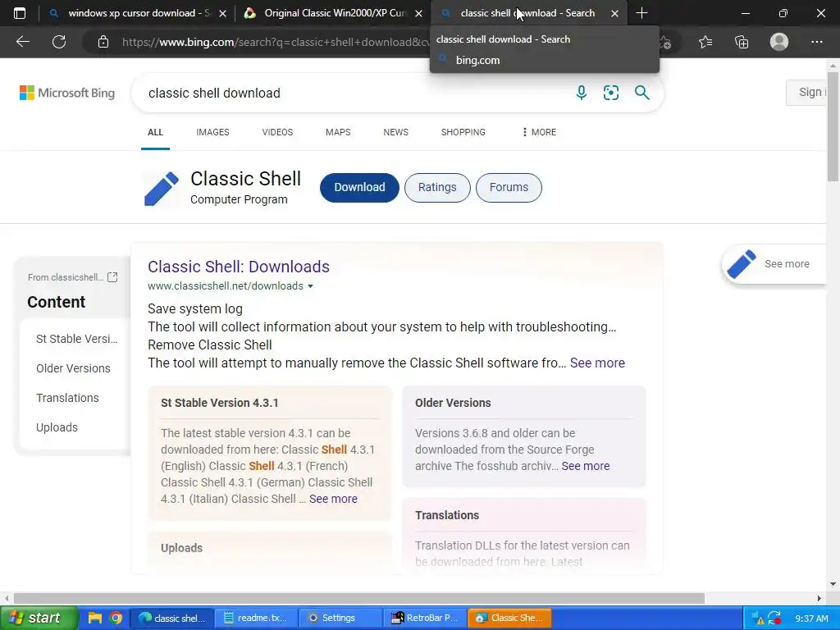
Task: Start visual search with camera icon
Action: (610, 93)
